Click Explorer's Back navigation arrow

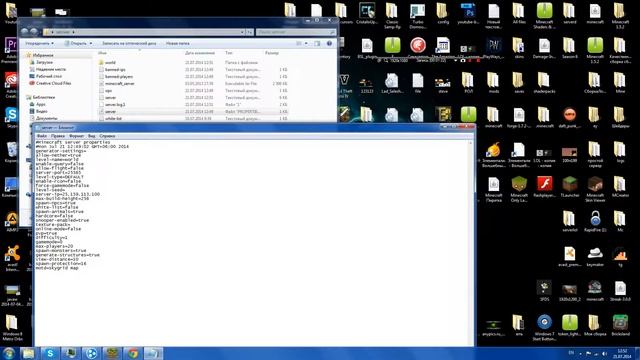[x=24, y=31]
